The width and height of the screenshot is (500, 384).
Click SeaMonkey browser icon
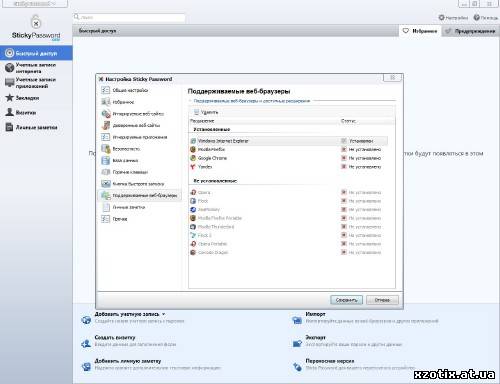(x=193, y=210)
